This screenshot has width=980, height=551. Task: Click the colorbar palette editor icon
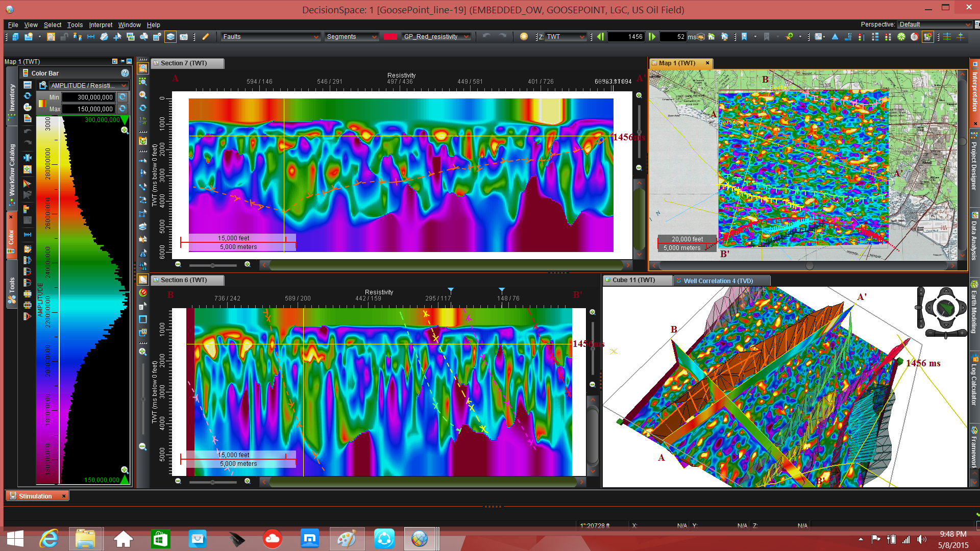(x=28, y=107)
